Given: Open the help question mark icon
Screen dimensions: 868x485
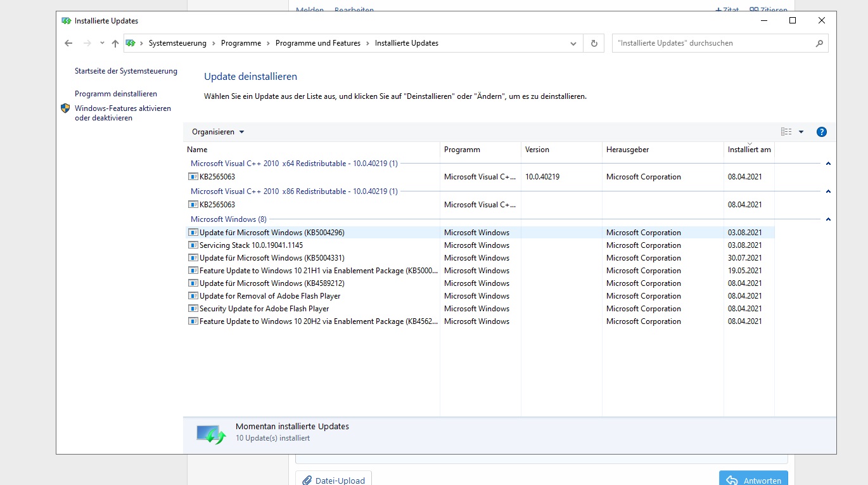Looking at the screenshot, I should [822, 132].
